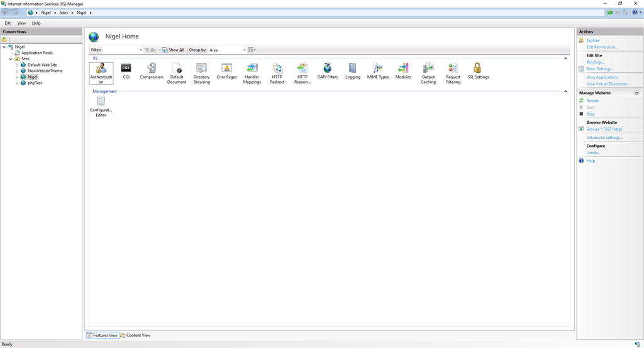
Task: Open the Filter dropdown arrow
Action: pos(141,50)
